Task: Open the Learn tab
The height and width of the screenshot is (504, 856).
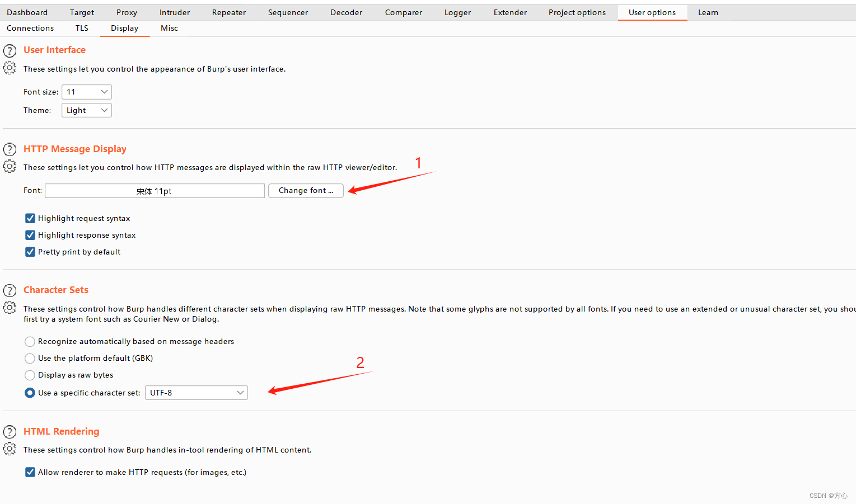Action: tap(708, 12)
